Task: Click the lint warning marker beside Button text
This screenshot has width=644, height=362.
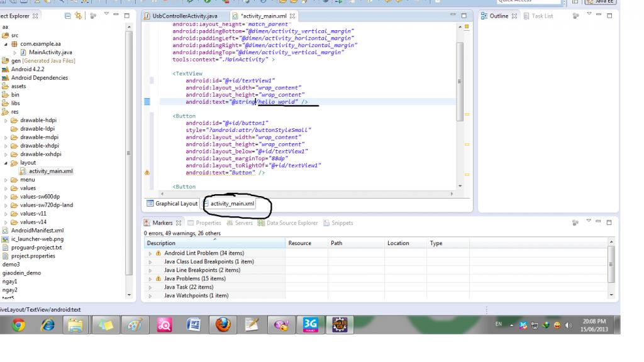Action: pos(147,173)
